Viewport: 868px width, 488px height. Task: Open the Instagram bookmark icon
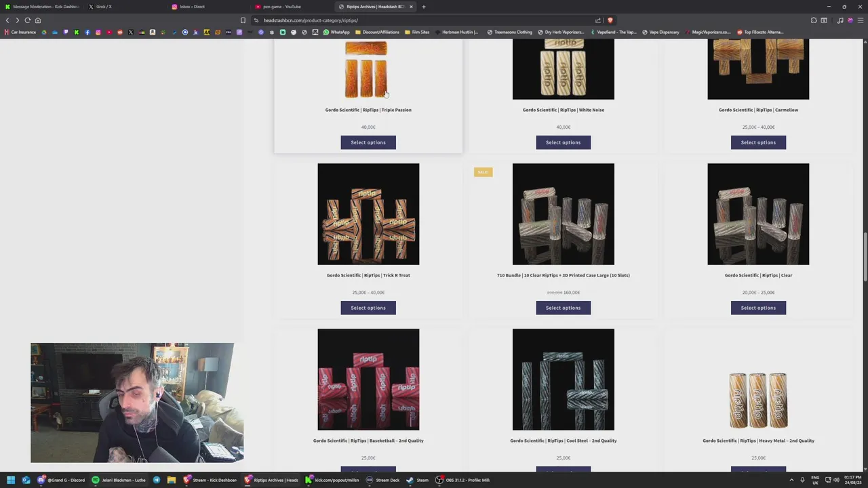pos(98,32)
